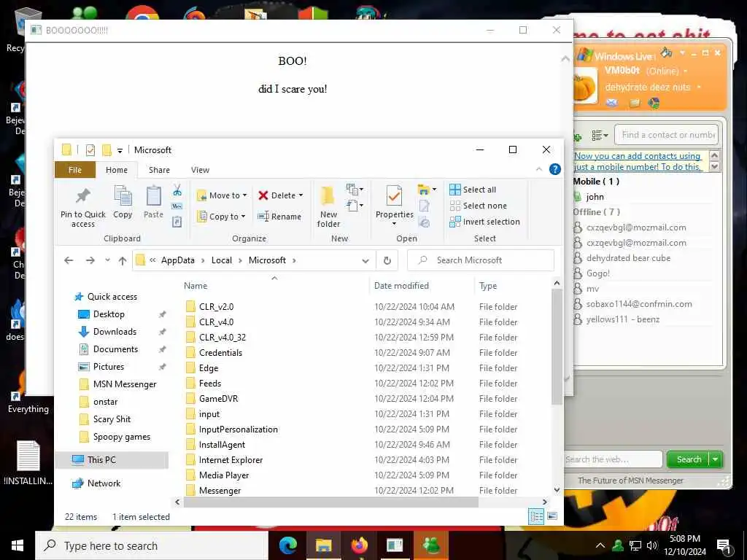
Task: Open the File tab in Explorer
Action: pos(75,170)
